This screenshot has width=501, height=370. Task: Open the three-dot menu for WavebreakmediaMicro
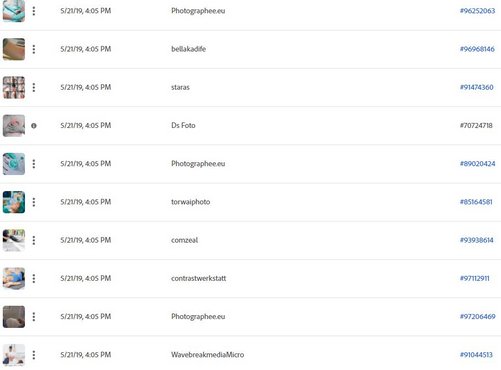pos(34,355)
